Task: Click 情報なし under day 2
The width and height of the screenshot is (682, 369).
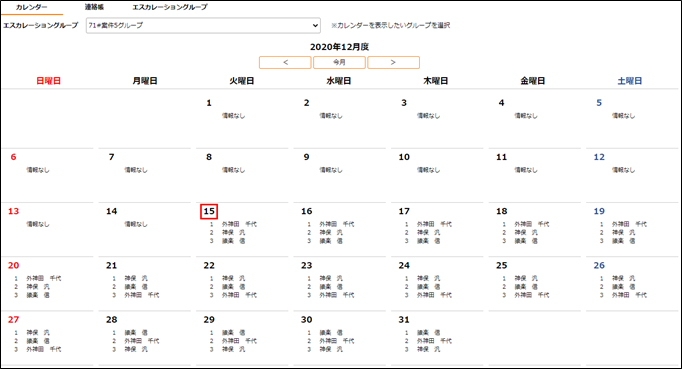Action: click(331, 116)
